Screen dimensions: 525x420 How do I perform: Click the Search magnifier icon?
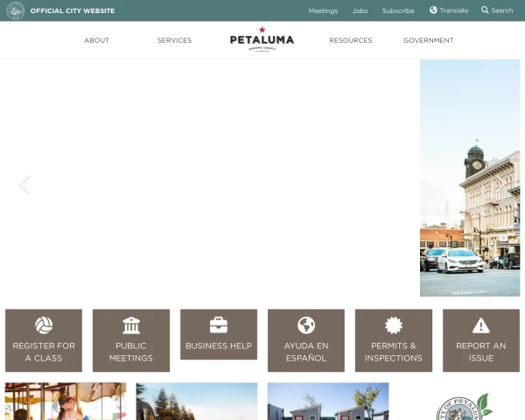(485, 10)
